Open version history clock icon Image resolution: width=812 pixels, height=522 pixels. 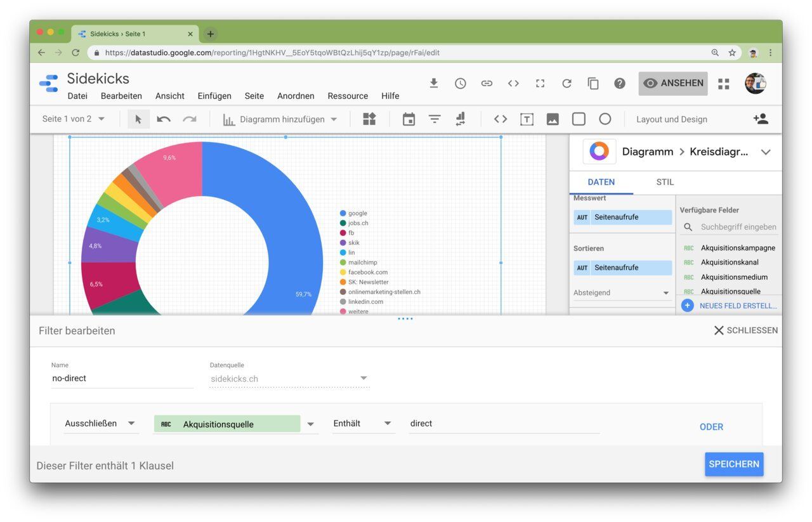point(461,83)
